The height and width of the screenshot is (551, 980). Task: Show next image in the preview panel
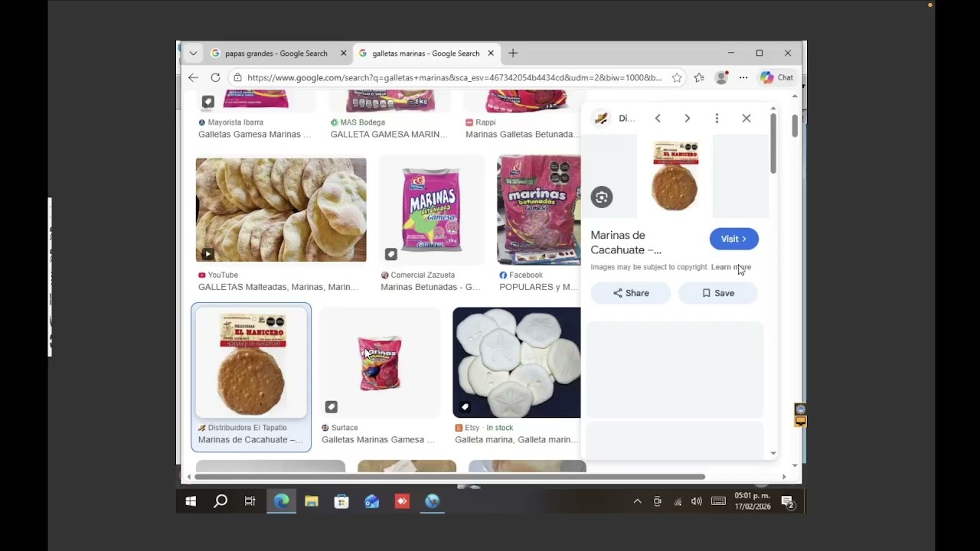click(687, 118)
